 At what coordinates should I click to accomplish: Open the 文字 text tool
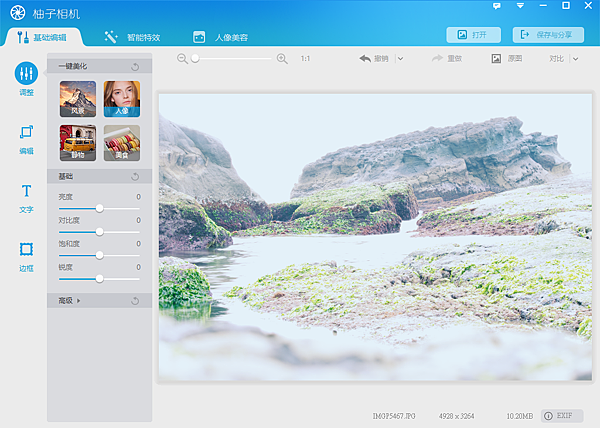(26, 191)
